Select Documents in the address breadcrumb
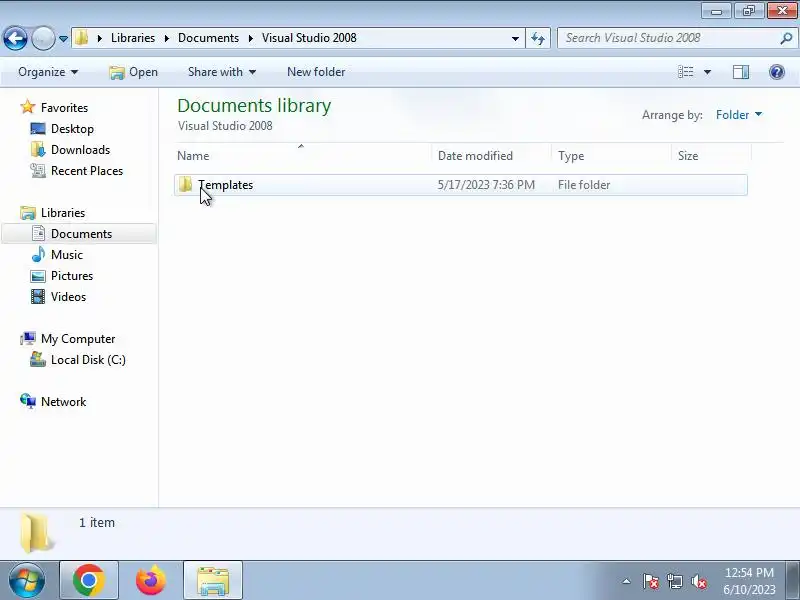 (208, 38)
